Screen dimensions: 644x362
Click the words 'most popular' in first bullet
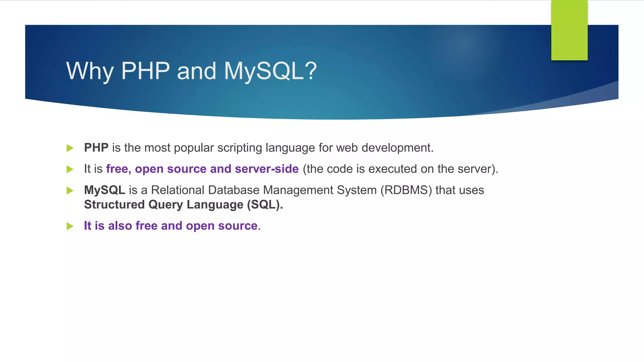point(179,148)
